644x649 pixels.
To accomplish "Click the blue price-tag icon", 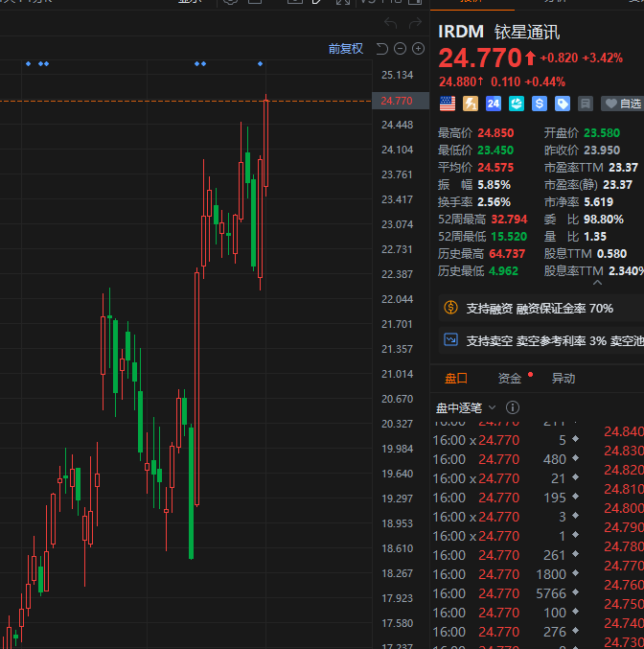I will [562, 104].
